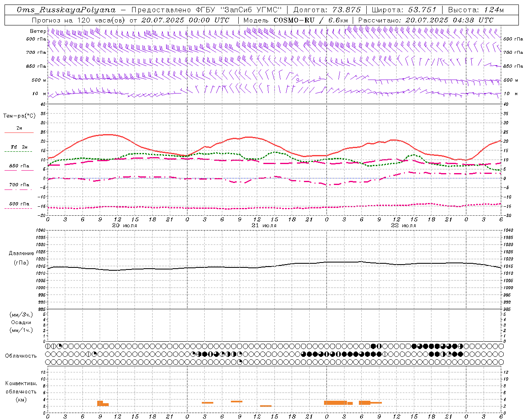525x420 pixels.
Task: Click the 1015 value on right pressure axis
Action: pos(508,266)
